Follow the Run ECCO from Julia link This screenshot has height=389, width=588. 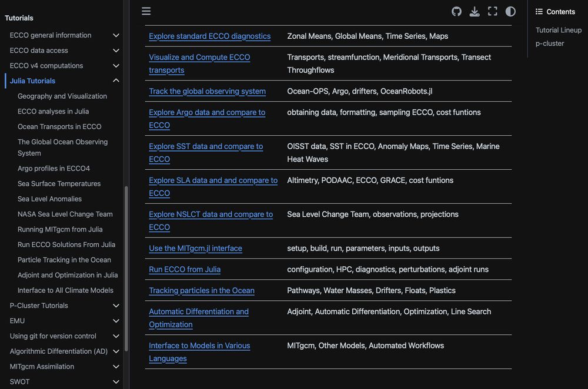[185, 269]
